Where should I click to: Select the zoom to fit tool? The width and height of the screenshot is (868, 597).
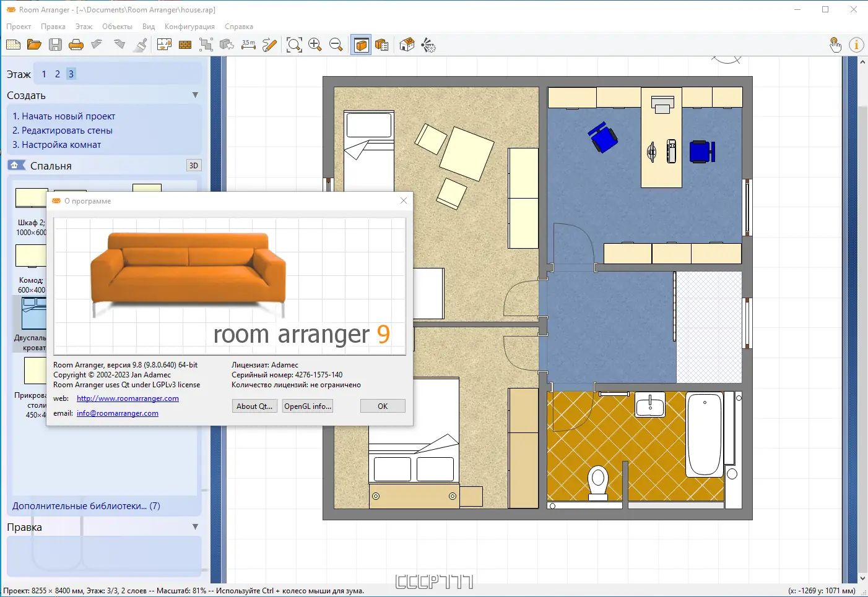(295, 44)
